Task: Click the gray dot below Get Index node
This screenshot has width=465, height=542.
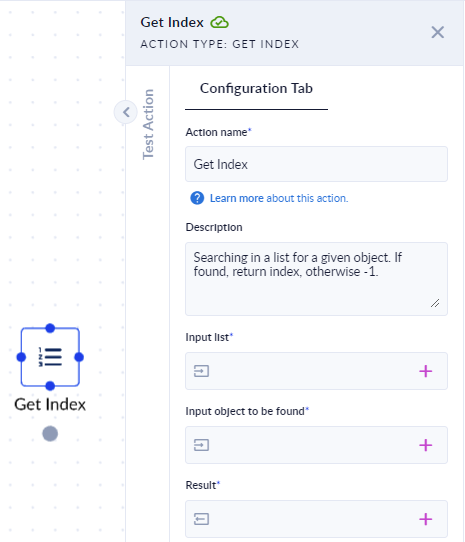Action: [50, 434]
